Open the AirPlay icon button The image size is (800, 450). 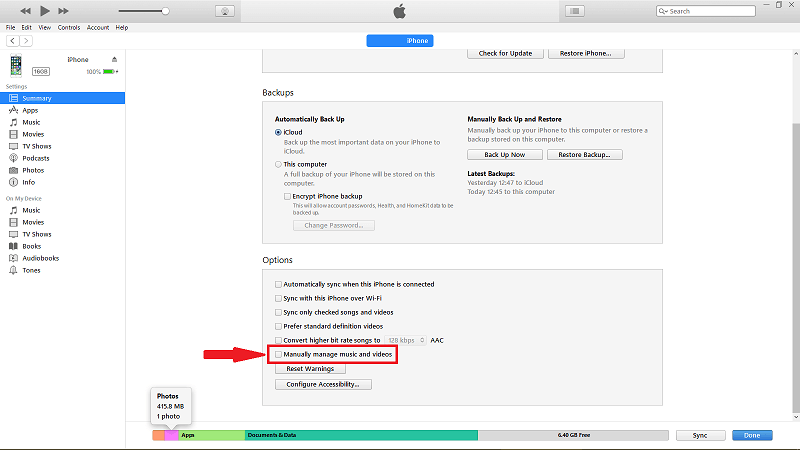pos(224,11)
